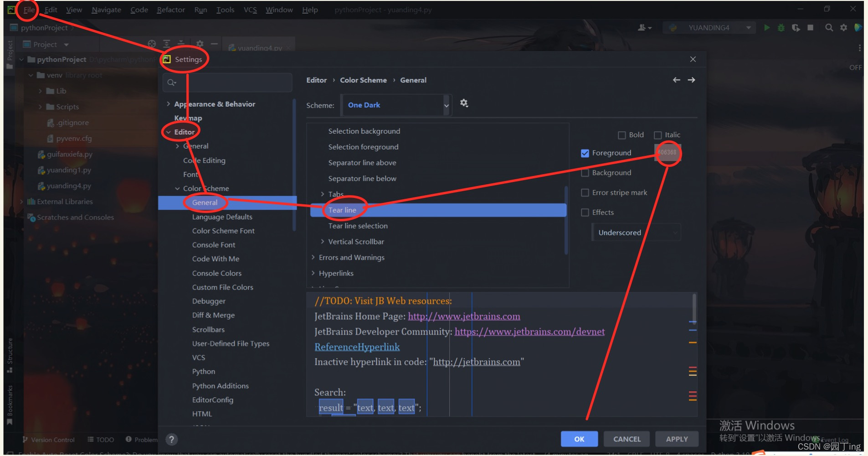Click the OK button

tap(579, 439)
